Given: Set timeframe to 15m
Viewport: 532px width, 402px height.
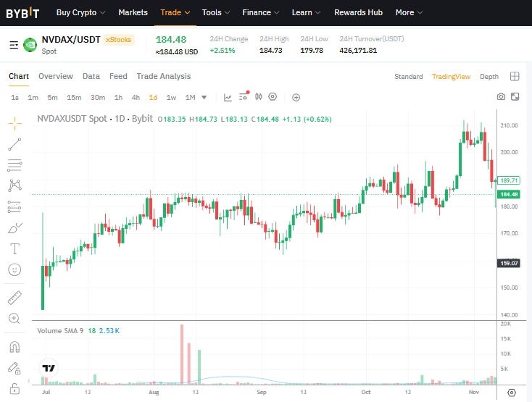Looking at the screenshot, I should 74,98.
